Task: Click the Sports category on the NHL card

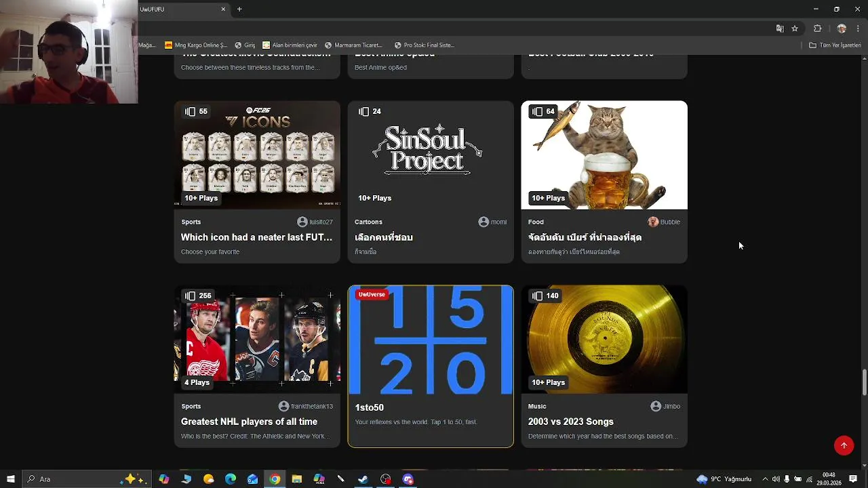Action: tap(191, 406)
